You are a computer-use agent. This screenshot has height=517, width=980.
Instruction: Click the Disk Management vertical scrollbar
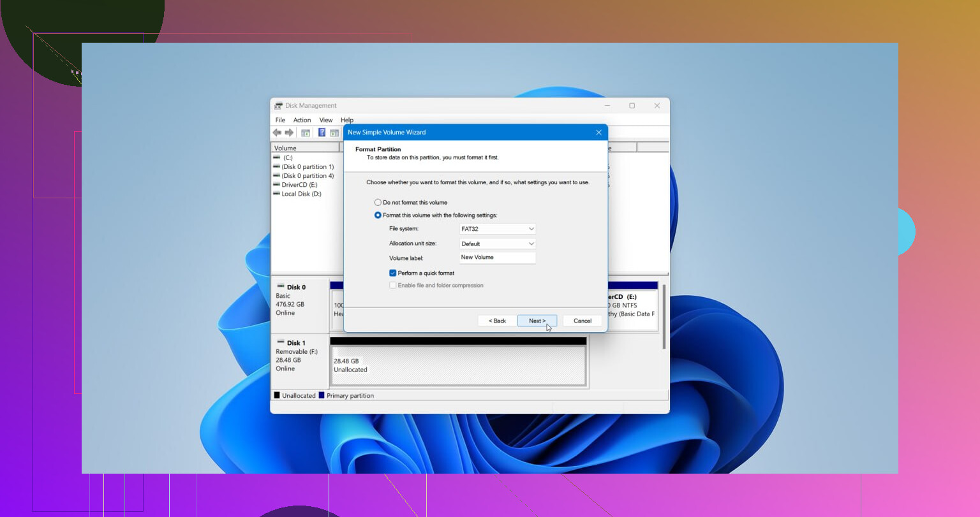point(664,316)
